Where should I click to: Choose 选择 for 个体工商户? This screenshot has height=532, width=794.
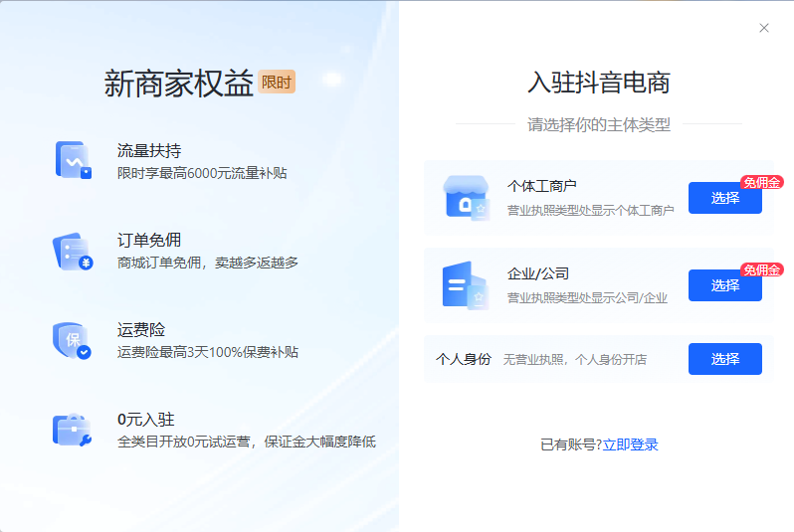[x=724, y=198]
